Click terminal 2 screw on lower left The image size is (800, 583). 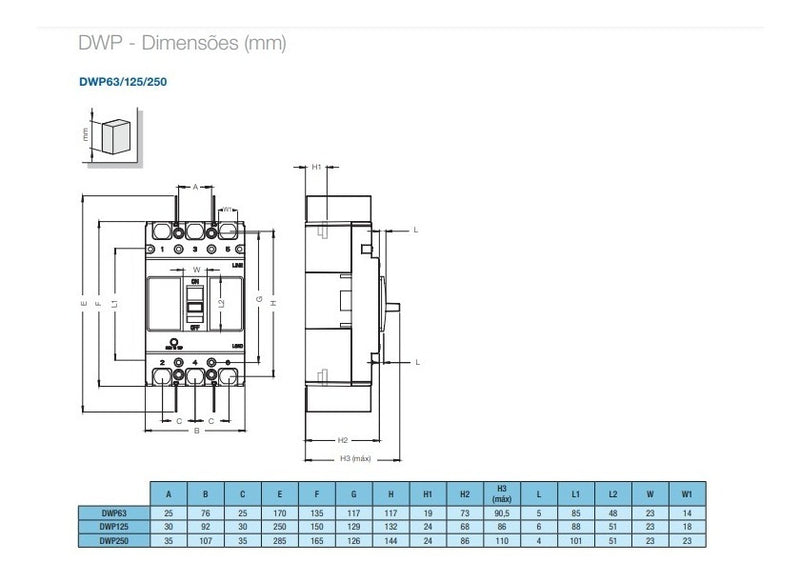[161, 363]
